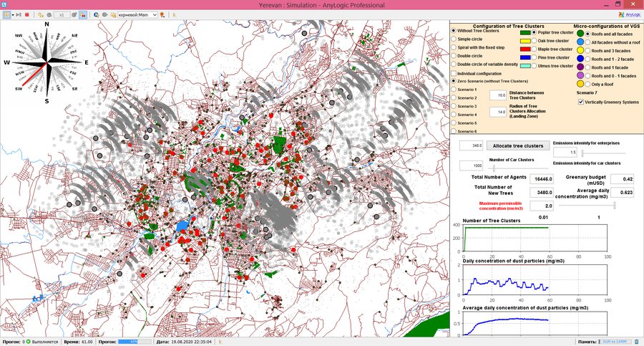This screenshot has height=346, width=644.
Task: Stop the simulation with the red square
Action: pos(27,15)
